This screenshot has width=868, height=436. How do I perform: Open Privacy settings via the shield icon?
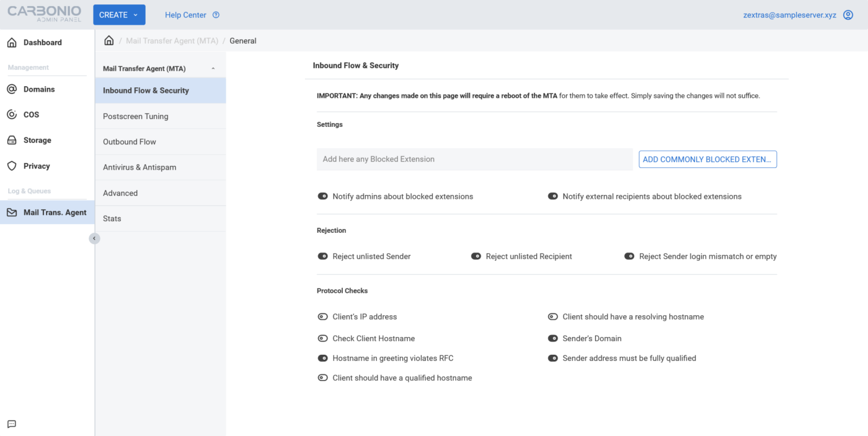pos(12,165)
